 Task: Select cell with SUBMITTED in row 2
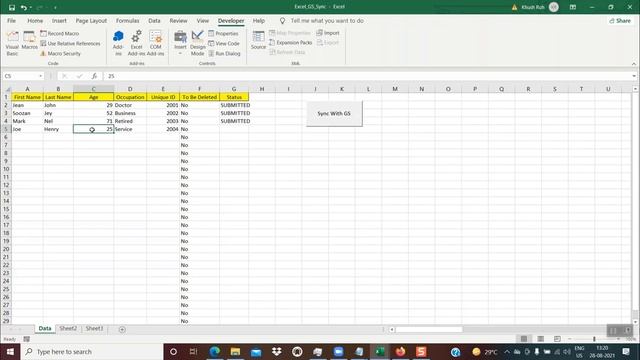234,105
